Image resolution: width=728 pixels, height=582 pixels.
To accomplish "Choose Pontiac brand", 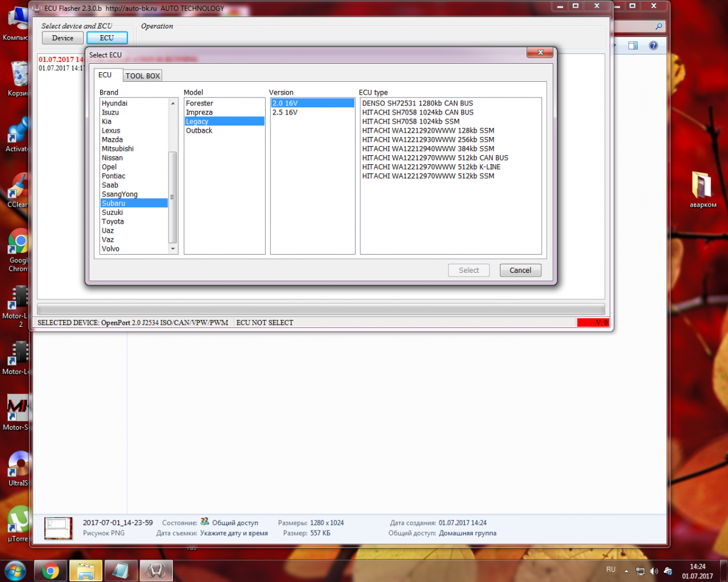I will tap(133, 176).
